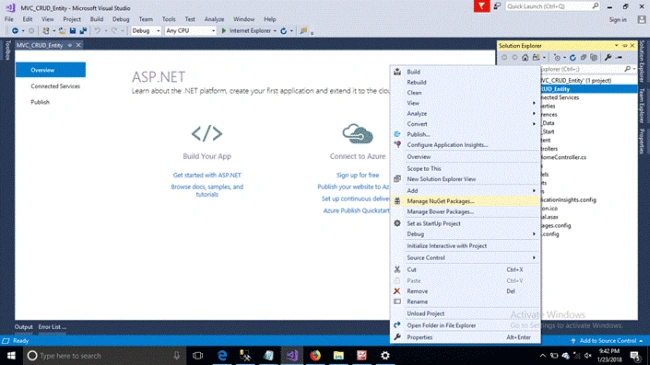Click the Toolbox vertical tab

click(7, 50)
